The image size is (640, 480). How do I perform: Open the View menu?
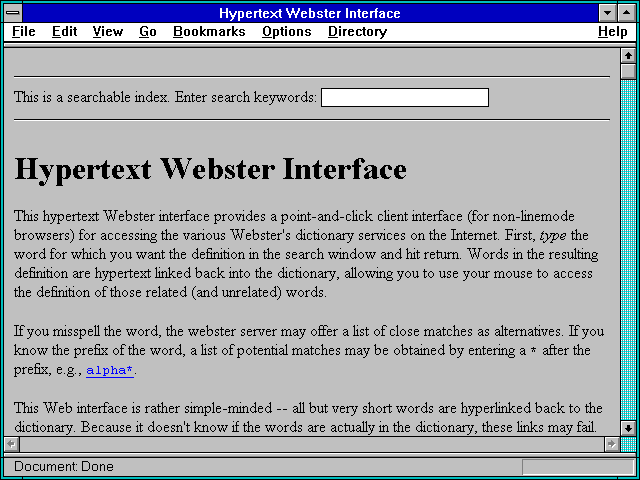(108, 32)
